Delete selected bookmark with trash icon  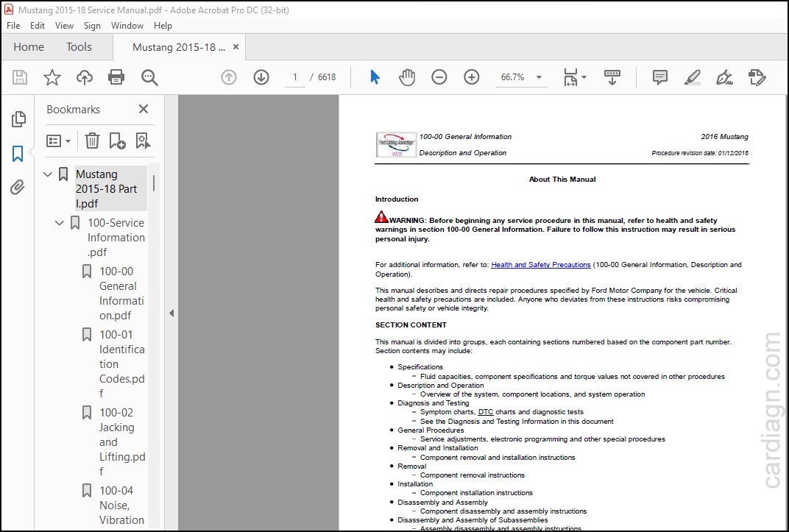(x=92, y=141)
